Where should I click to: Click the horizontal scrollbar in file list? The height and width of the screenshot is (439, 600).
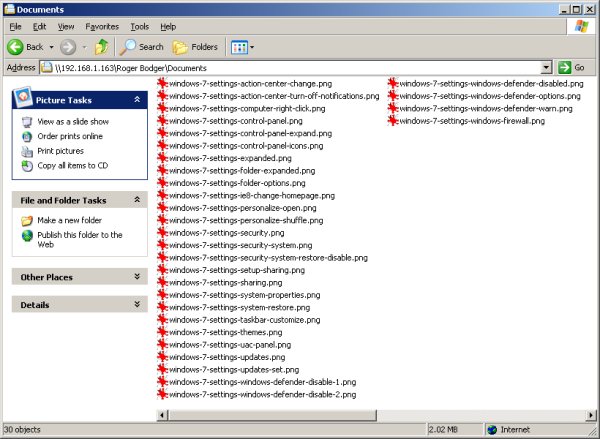[370, 414]
